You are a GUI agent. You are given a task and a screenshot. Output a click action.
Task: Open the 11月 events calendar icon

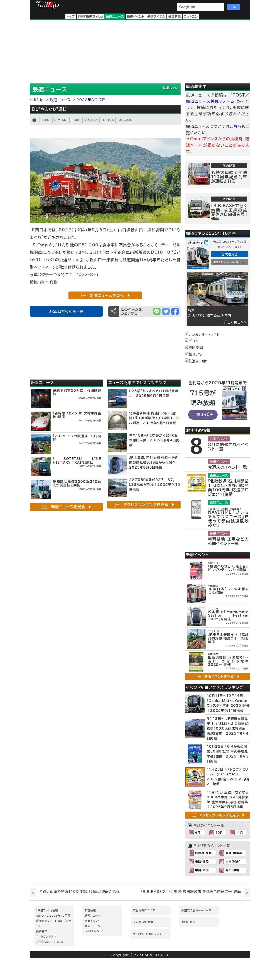tap(232, 833)
